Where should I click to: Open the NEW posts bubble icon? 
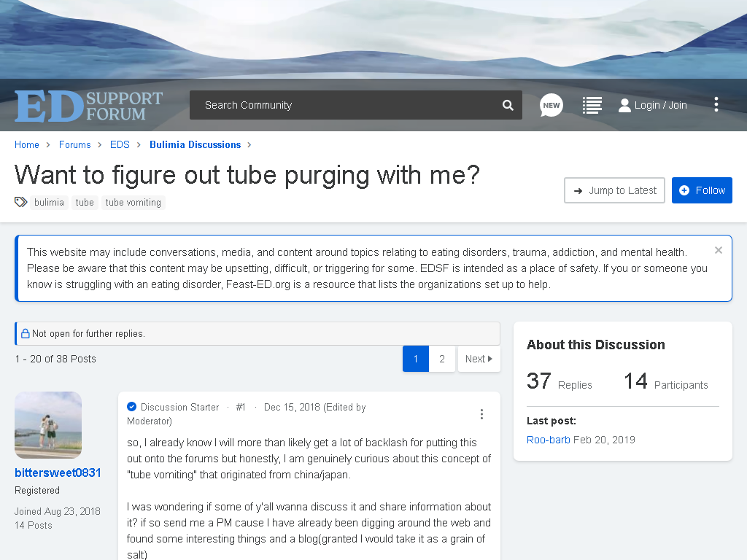point(551,105)
